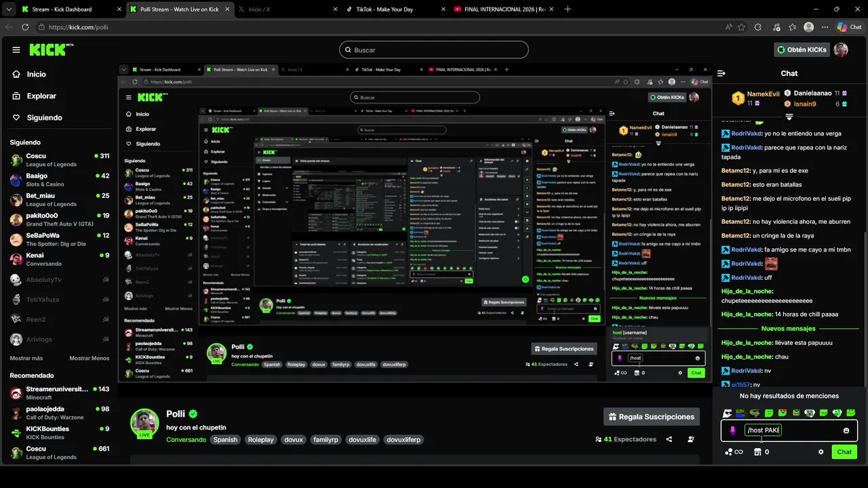Open SeBaPoWa channel in the page sidebar
This screenshot has width=868, height=488.
[60, 239]
